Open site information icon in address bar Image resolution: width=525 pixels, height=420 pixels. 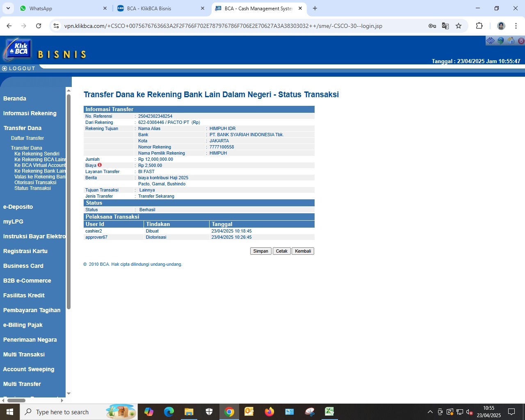[56, 26]
